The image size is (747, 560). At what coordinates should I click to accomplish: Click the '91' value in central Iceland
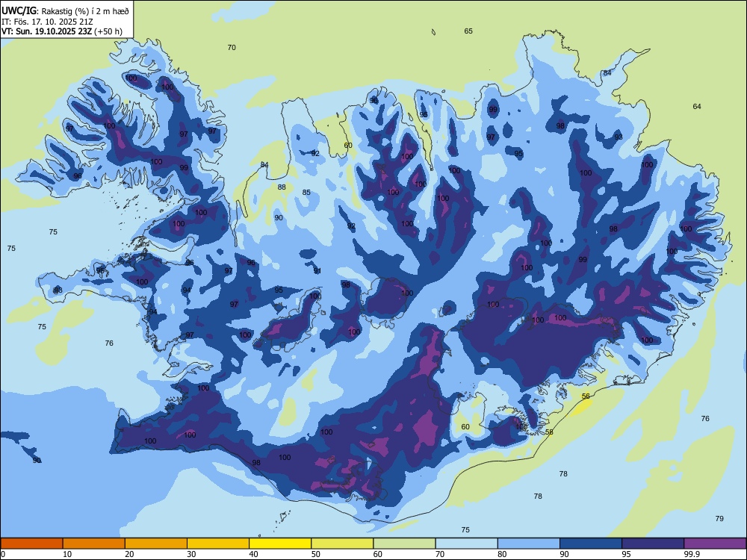click(x=317, y=271)
